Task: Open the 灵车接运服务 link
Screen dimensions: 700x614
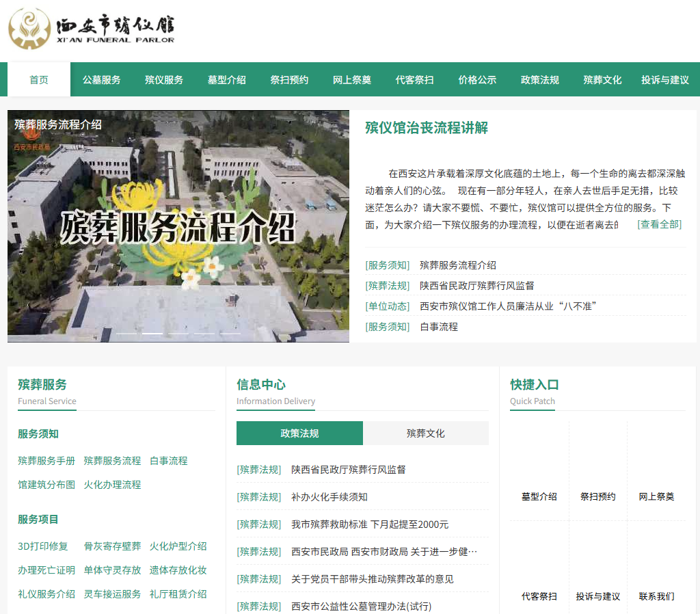Action: click(x=112, y=594)
